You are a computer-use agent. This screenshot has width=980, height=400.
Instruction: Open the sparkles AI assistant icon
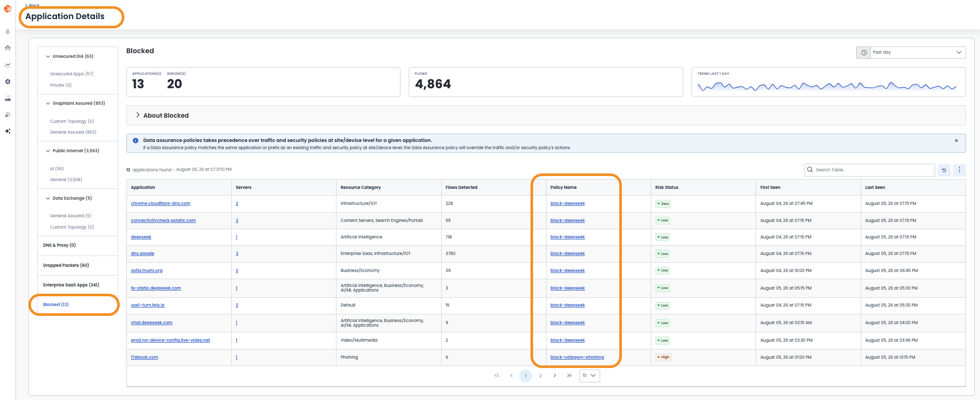coord(8,131)
